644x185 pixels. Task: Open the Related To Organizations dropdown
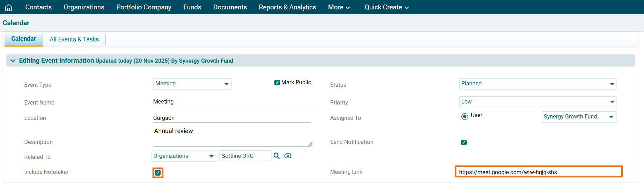pyautogui.click(x=184, y=156)
